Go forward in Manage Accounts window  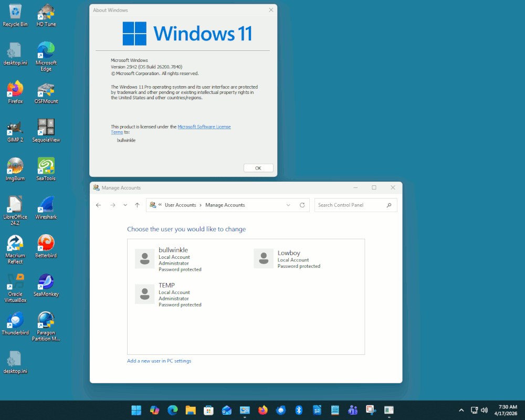[113, 205]
